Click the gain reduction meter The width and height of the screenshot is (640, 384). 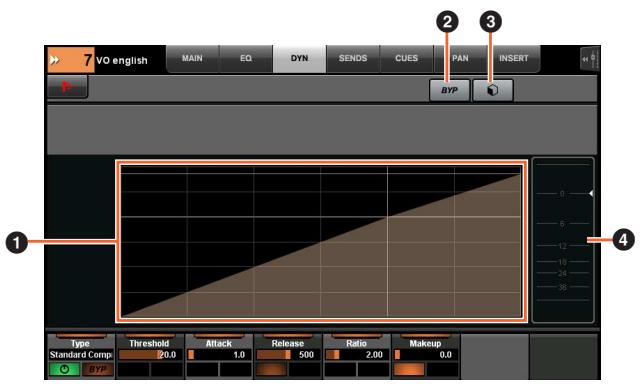point(563,240)
